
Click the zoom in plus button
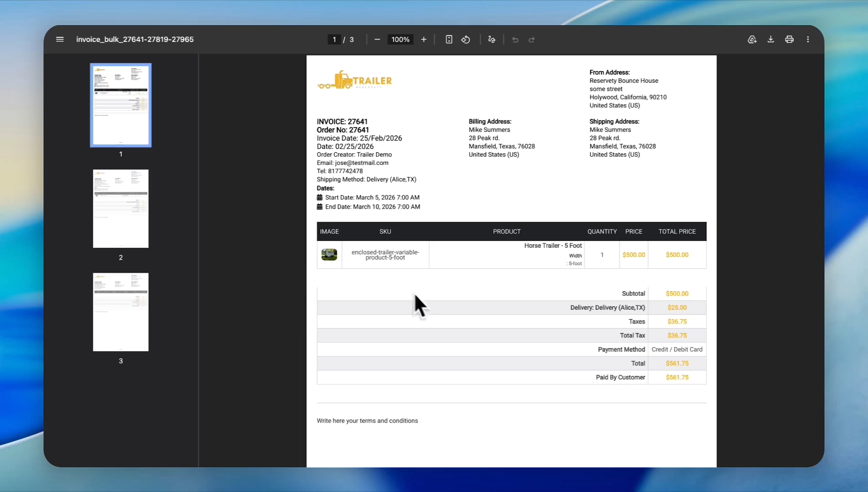424,40
